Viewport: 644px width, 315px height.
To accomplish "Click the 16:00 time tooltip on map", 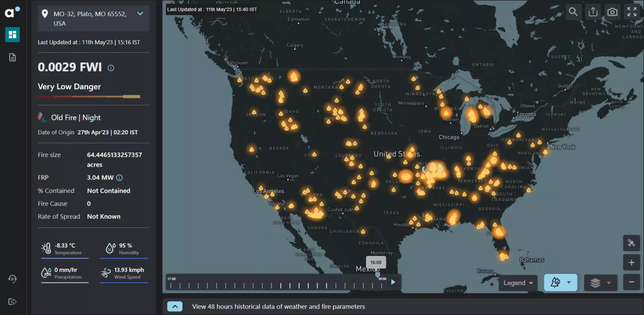I will point(376,262).
